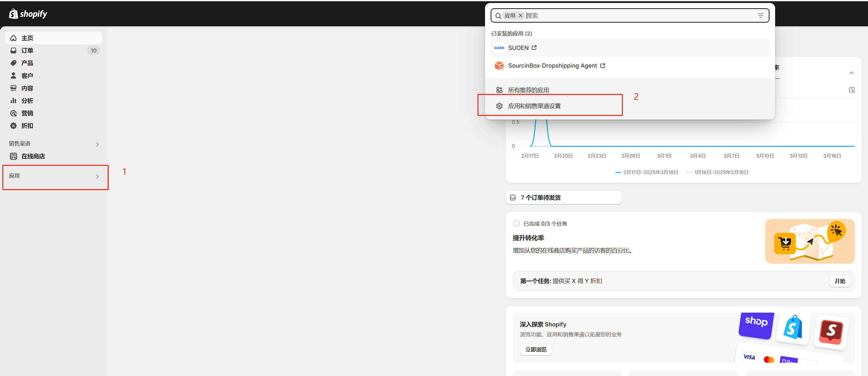Click external link icon beside SourcinBox-Dropshipping Agent
The height and width of the screenshot is (376, 868).
603,66
